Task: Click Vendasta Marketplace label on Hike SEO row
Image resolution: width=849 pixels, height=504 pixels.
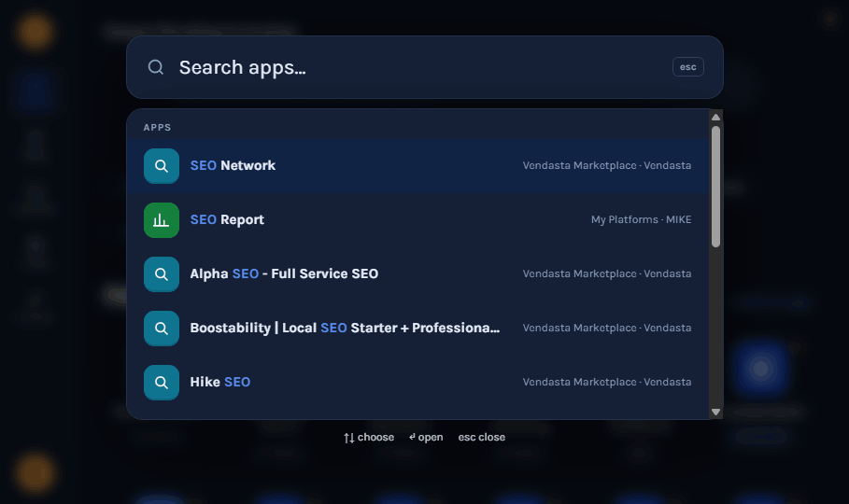Action: [606, 382]
